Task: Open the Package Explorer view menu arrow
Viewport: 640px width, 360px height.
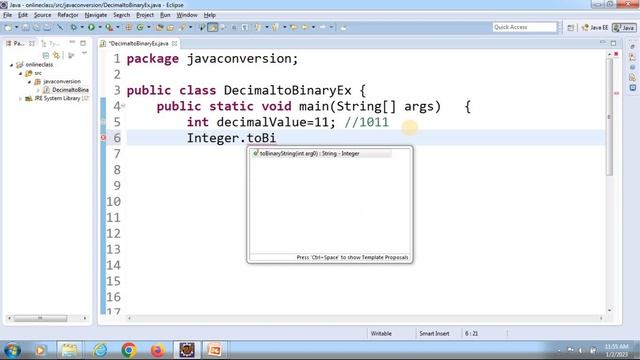Action: click(84, 53)
